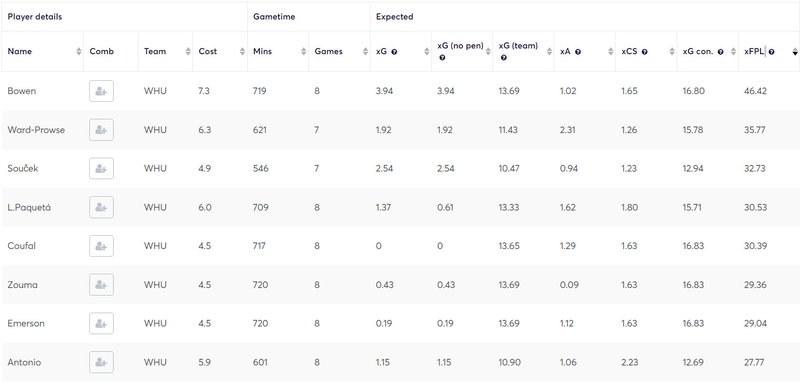Screen dimensions: 800x384
Task: Open the xG help tooltip icon
Action: pos(394,52)
